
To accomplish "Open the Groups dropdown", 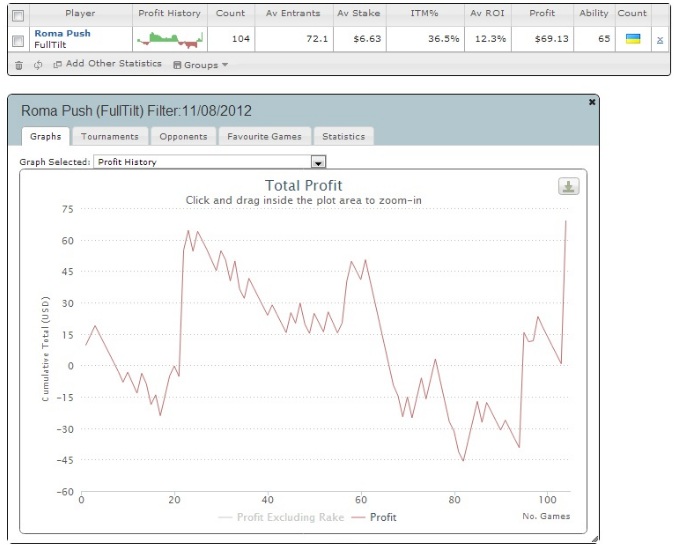I will [201, 65].
